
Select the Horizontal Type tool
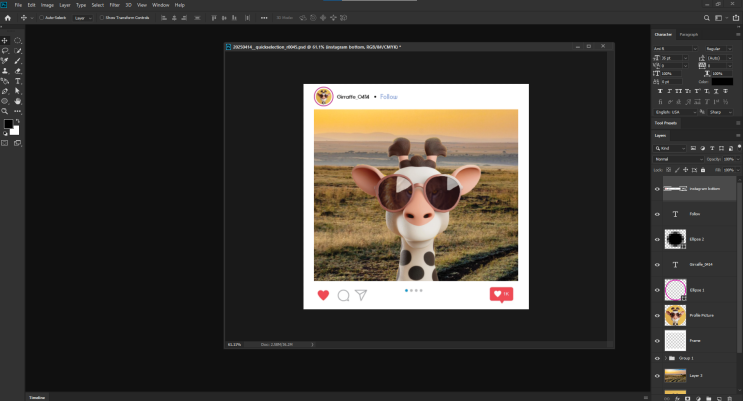pos(18,81)
